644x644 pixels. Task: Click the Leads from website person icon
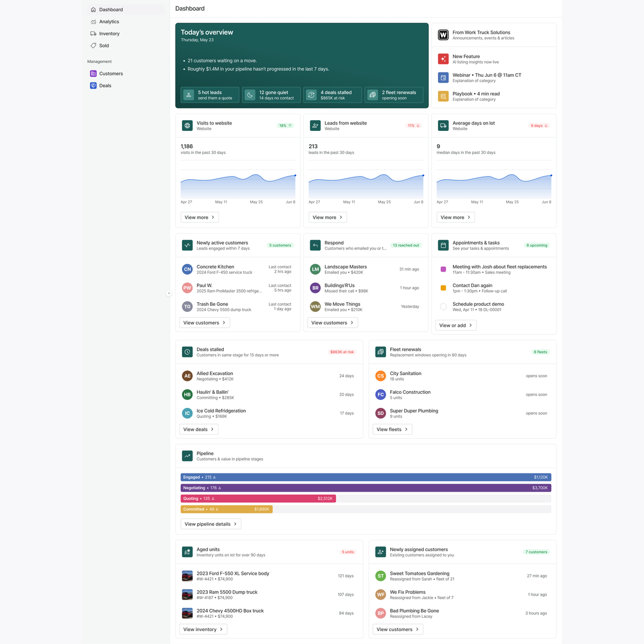[316, 126]
